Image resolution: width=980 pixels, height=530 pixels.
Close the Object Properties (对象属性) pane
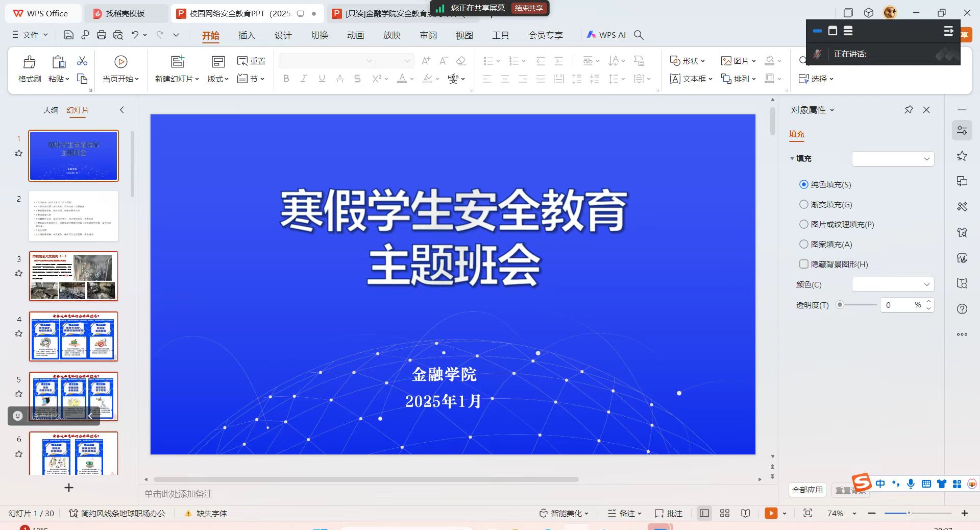pyautogui.click(x=926, y=110)
